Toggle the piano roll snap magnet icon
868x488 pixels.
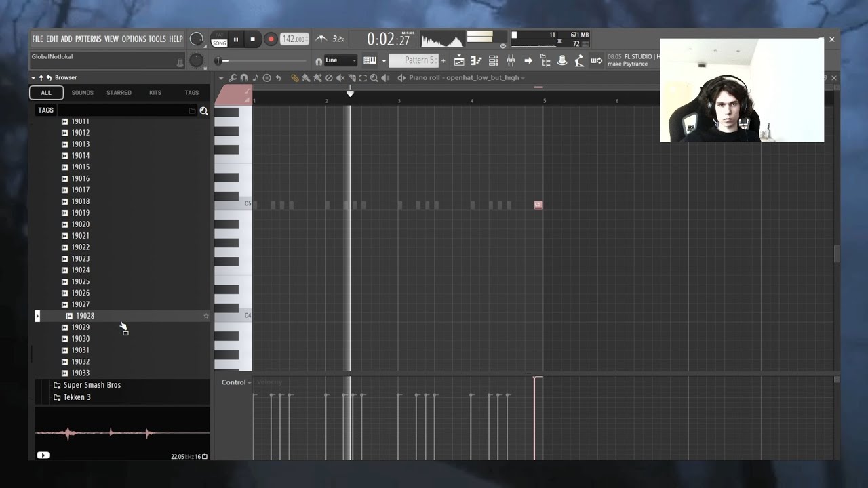243,78
